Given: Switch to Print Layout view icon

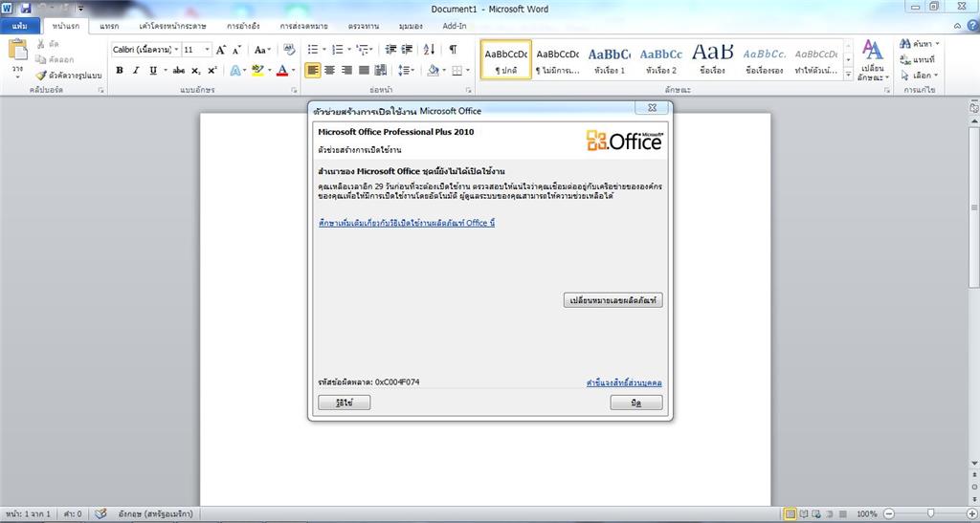Looking at the screenshot, I should (790, 513).
